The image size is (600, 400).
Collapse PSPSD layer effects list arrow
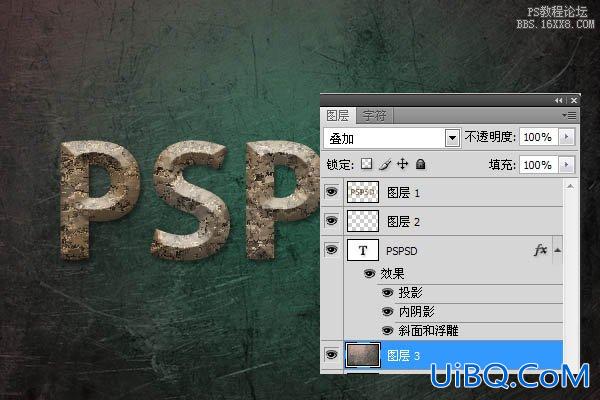click(x=558, y=250)
